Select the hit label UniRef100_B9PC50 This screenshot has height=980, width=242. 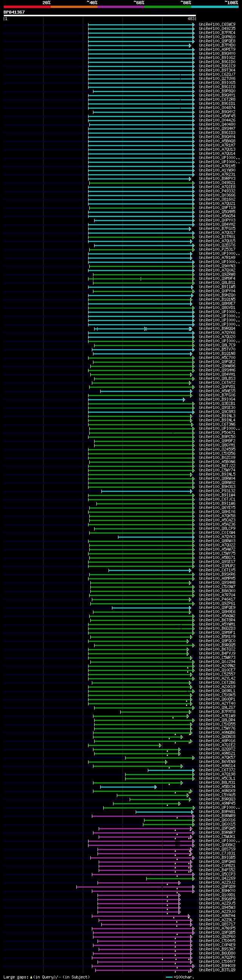(x=217, y=437)
